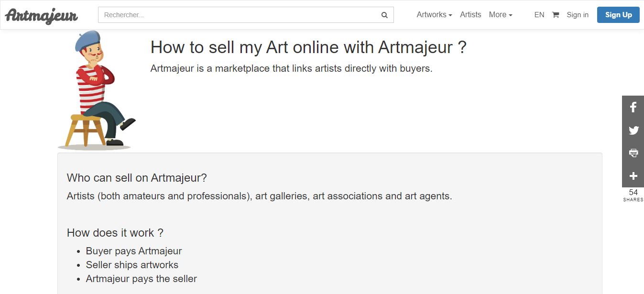Click the Sign in link
The image size is (644, 294).
pyautogui.click(x=577, y=15)
